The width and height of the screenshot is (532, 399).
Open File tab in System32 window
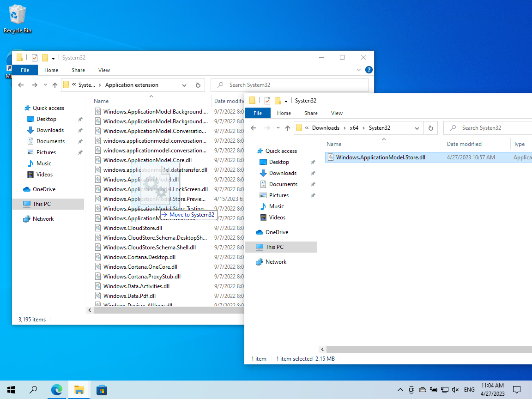point(25,70)
